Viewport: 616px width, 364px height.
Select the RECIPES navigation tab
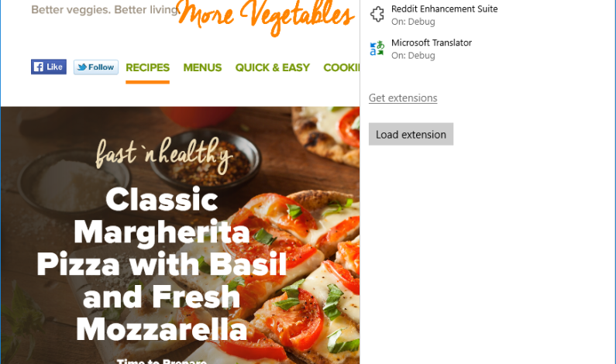coord(148,68)
